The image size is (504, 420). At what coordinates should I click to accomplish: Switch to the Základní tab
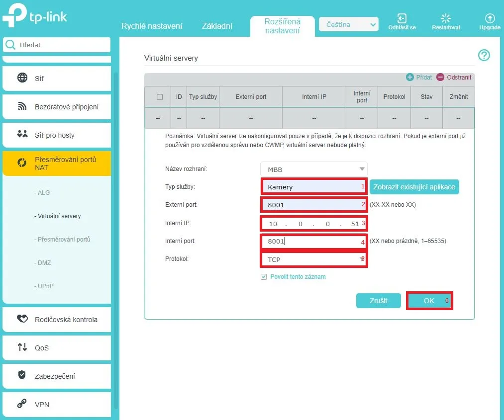(x=217, y=26)
